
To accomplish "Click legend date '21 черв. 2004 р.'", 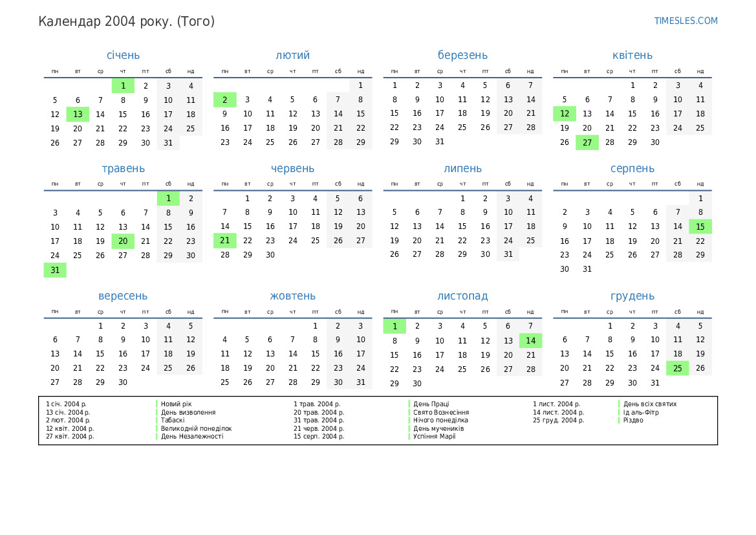I will (x=319, y=428).
